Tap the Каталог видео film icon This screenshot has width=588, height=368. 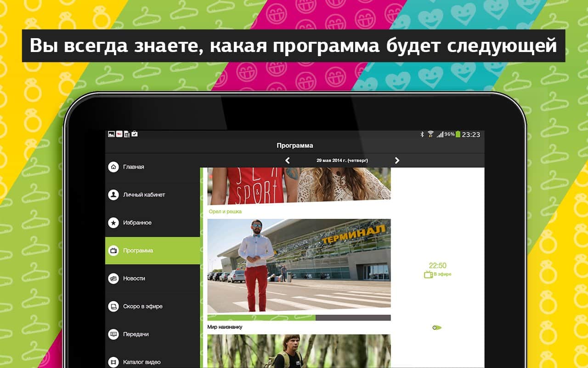113,362
